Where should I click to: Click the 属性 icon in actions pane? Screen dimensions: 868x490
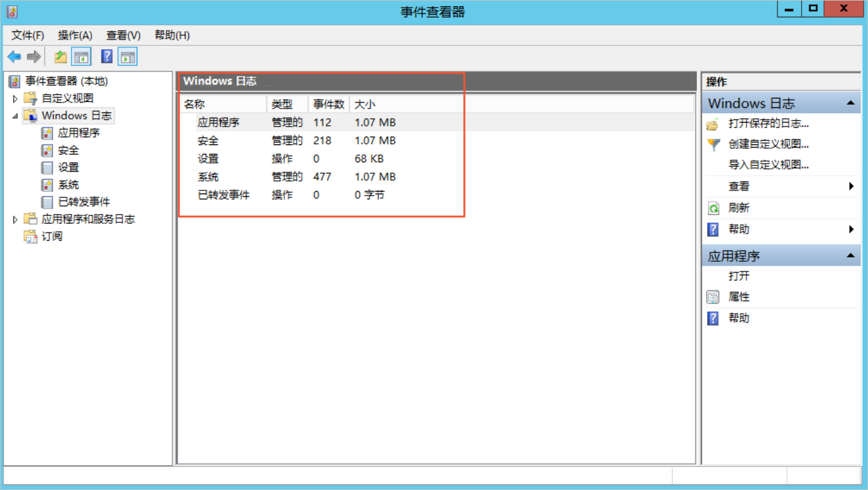point(713,297)
